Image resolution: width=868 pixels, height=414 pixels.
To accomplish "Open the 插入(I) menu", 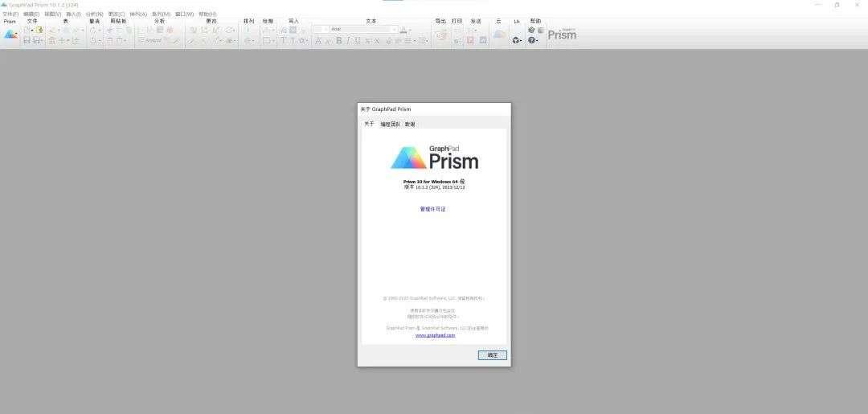I will point(74,14).
